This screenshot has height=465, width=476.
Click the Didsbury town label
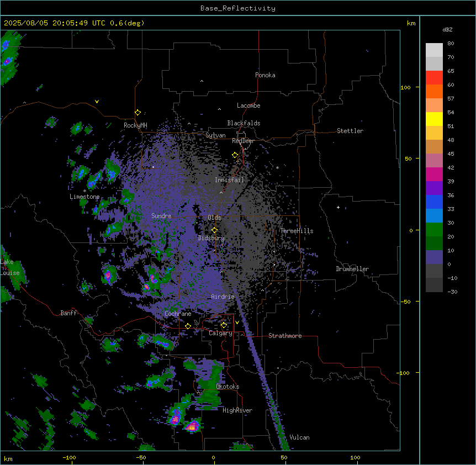pos(211,238)
